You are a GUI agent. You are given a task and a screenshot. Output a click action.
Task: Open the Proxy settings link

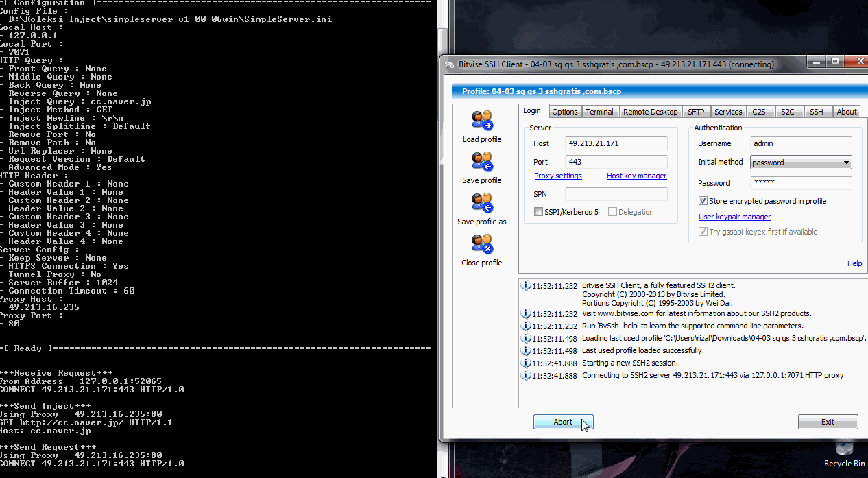(x=558, y=176)
